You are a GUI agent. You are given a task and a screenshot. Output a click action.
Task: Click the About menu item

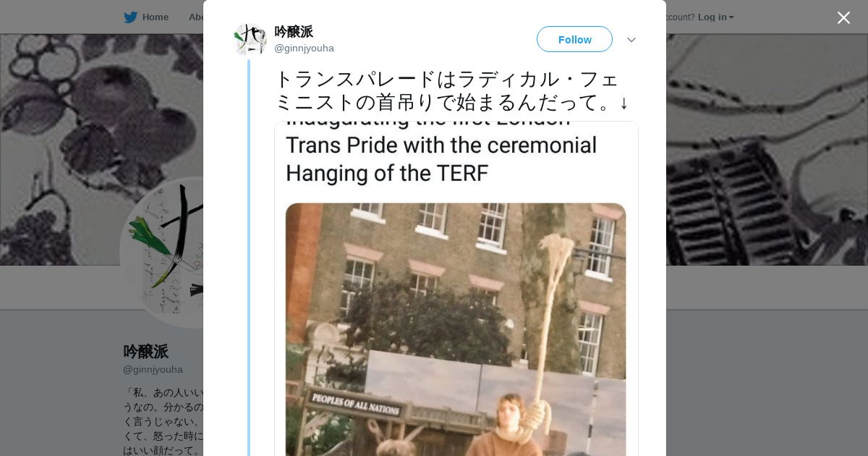pos(195,17)
